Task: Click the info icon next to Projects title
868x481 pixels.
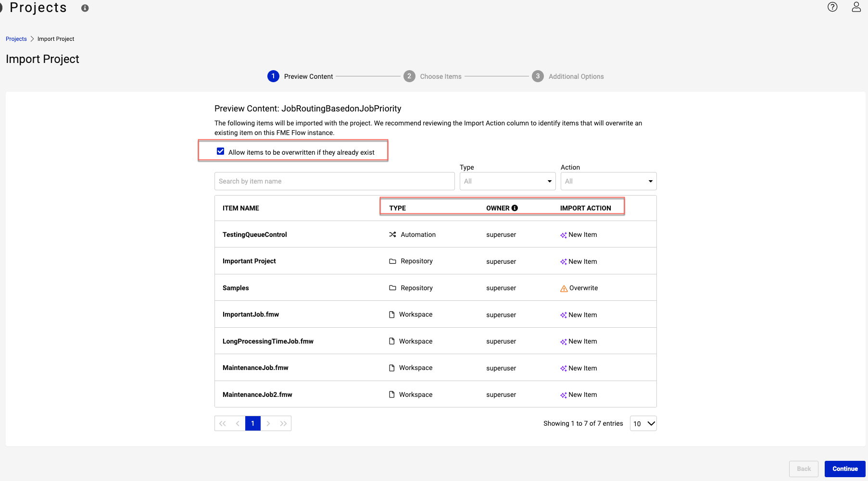Action: coord(85,8)
